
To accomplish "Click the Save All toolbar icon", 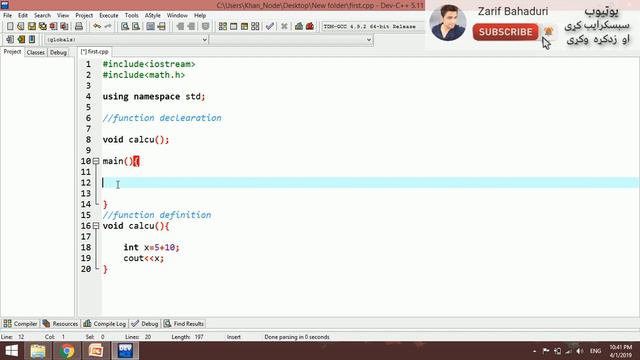I will [x=42, y=27].
